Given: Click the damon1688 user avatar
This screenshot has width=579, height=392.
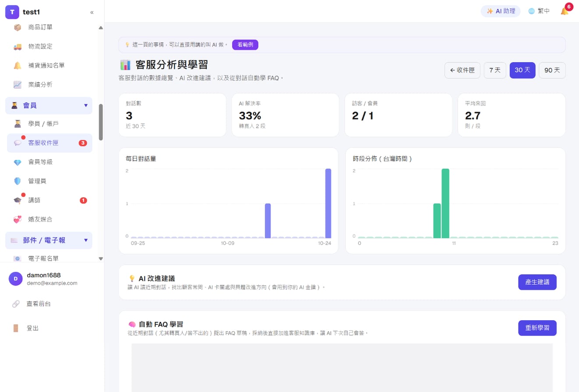Looking at the screenshot, I should (16, 279).
